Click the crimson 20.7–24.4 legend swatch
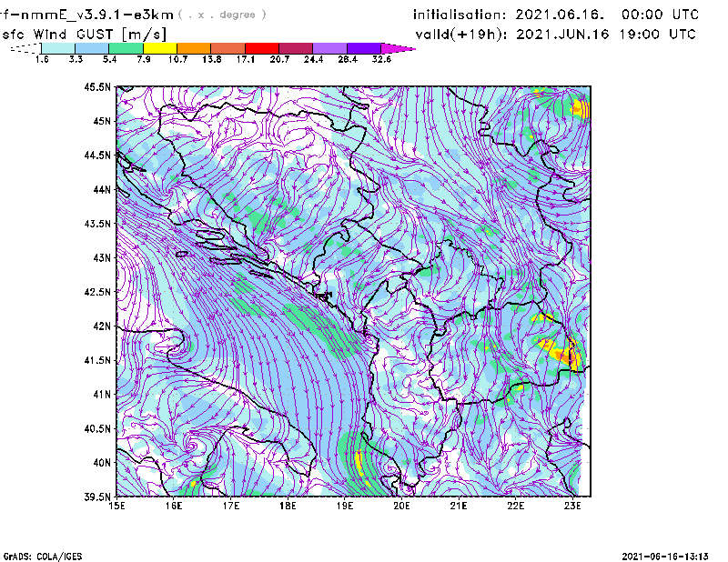The height and width of the screenshot is (562, 728). pyautogui.click(x=296, y=48)
